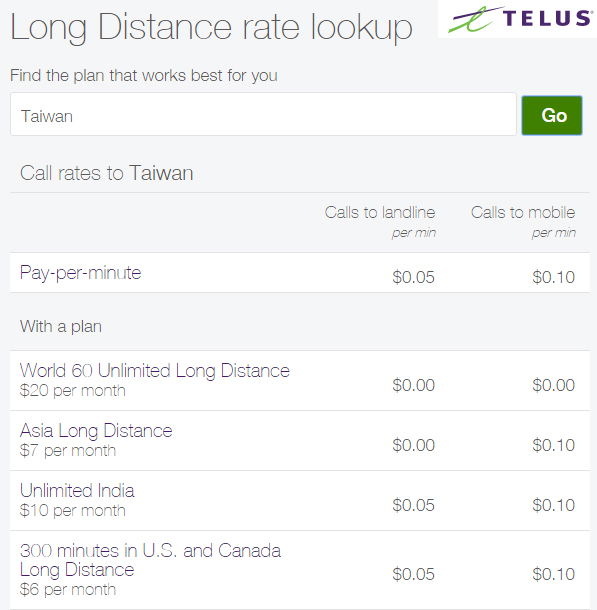This screenshot has width=597, height=610.
Task: Open World 60 Unlimited Long Distance plan
Action: pos(155,370)
